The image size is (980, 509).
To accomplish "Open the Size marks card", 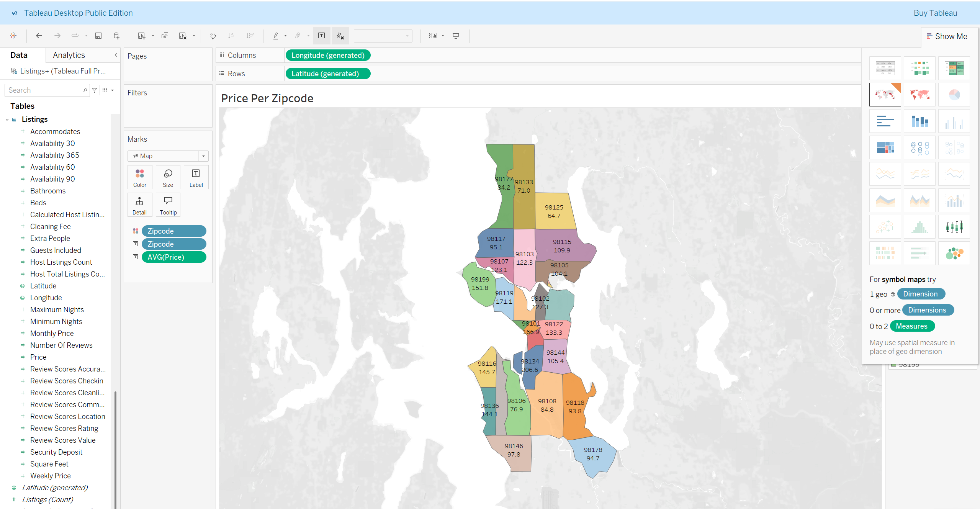I will [168, 177].
